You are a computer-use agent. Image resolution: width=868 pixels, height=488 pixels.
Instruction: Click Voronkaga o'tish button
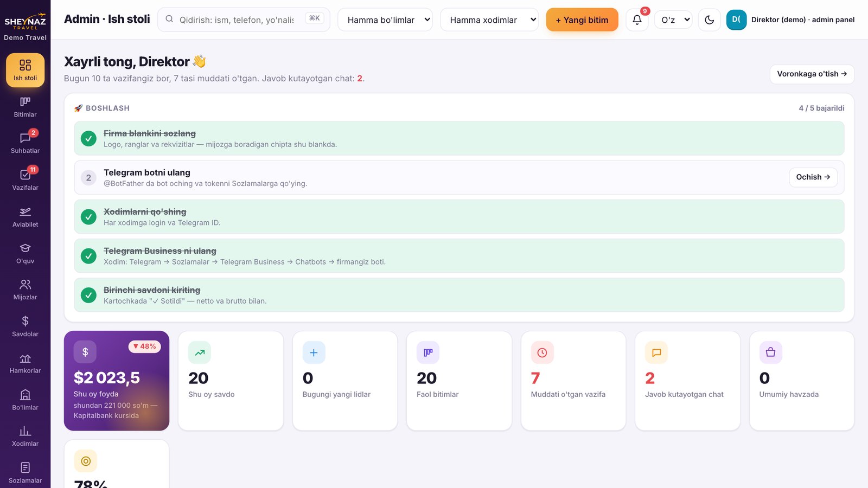click(812, 74)
